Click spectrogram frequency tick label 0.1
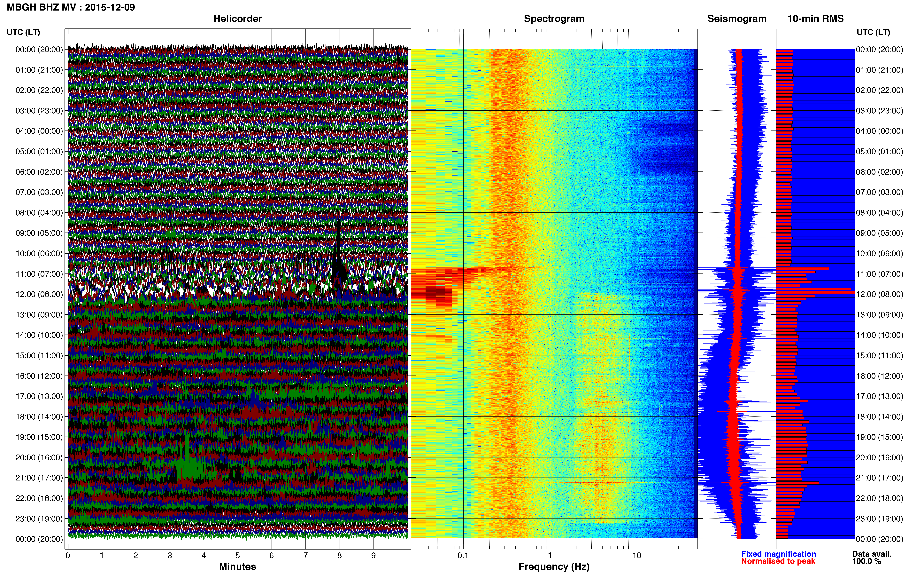The height and width of the screenshot is (578, 924). (463, 556)
